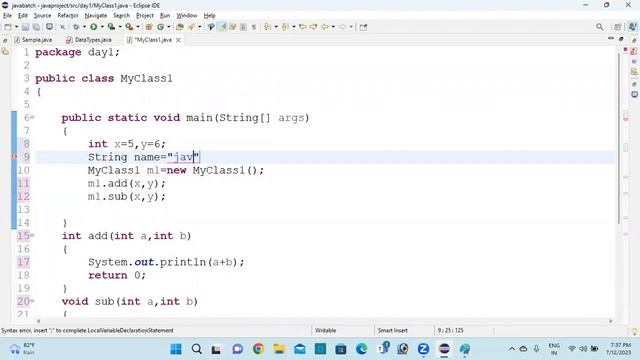Click the New file toolbar icon

pos(8,27)
